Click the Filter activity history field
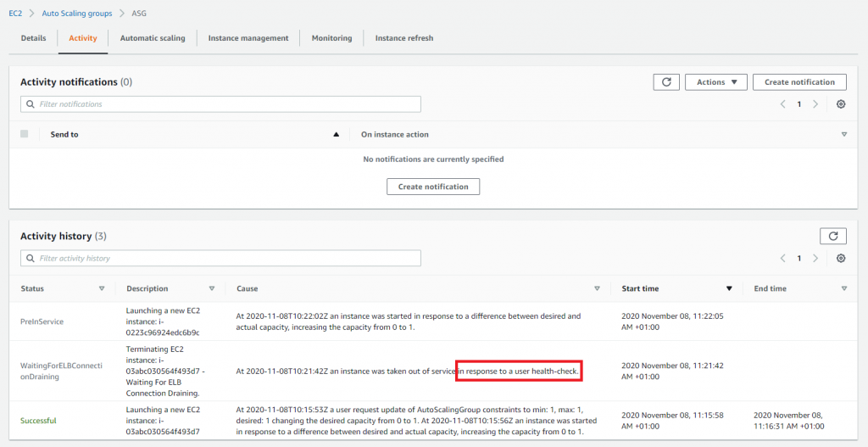This screenshot has height=447, width=868. (x=220, y=258)
